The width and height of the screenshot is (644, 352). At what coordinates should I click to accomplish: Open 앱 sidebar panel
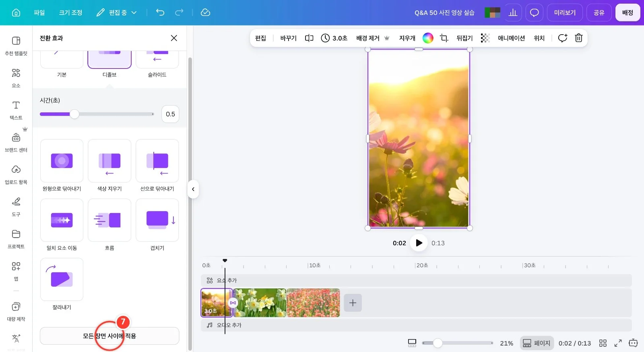coord(16,271)
